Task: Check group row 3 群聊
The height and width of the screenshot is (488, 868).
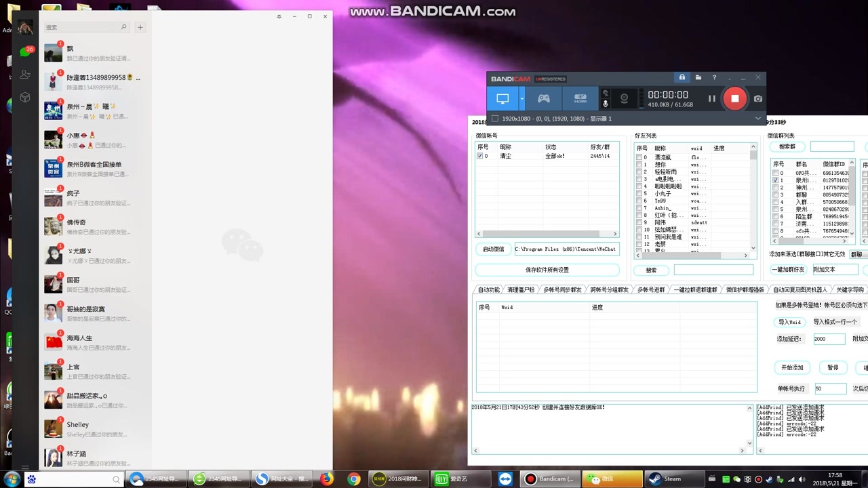Action: click(776, 195)
